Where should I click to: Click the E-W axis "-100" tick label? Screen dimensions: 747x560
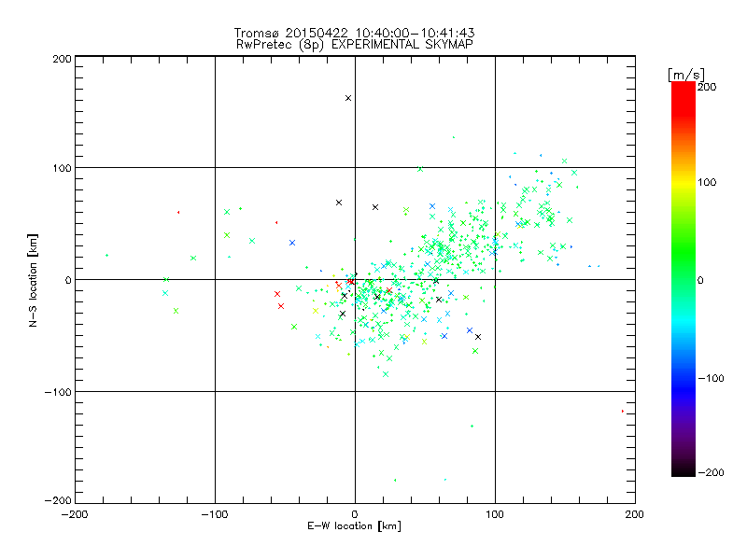(215, 514)
